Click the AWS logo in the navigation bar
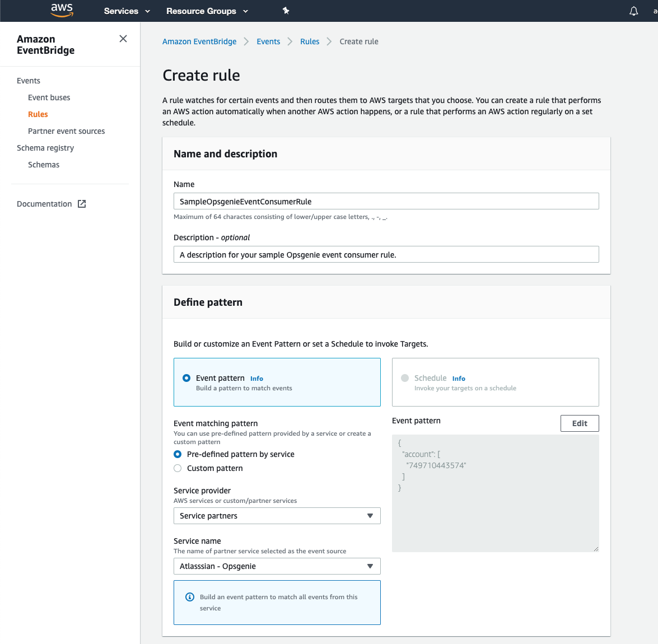Viewport: 658px width, 644px height. pos(62,10)
